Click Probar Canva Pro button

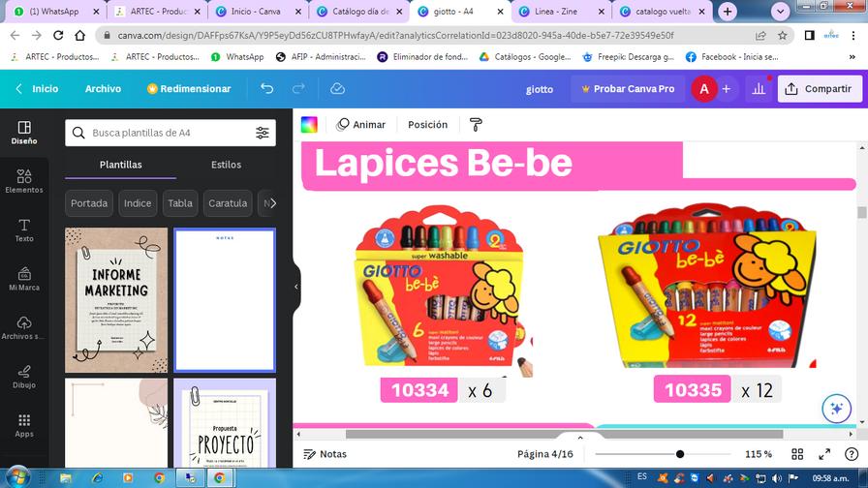point(628,88)
